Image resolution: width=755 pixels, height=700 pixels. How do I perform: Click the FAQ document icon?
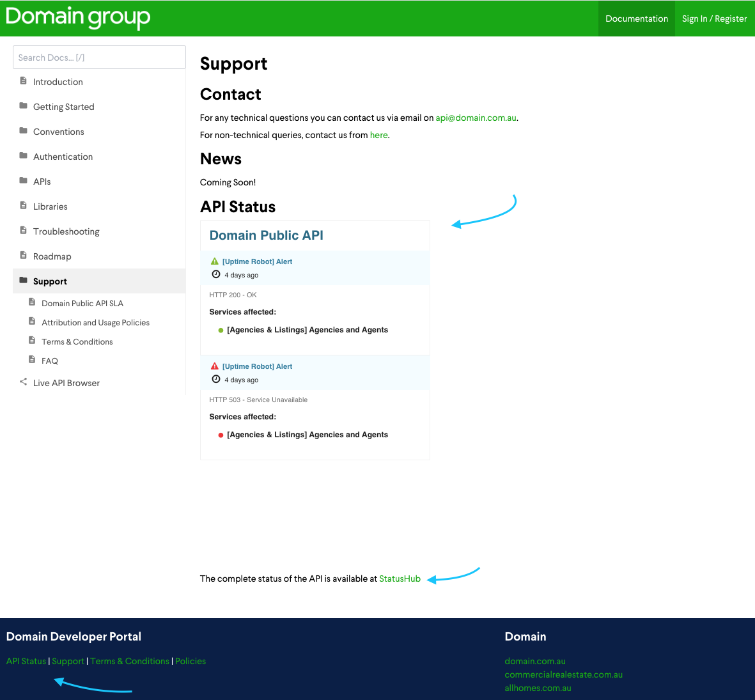coord(32,360)
